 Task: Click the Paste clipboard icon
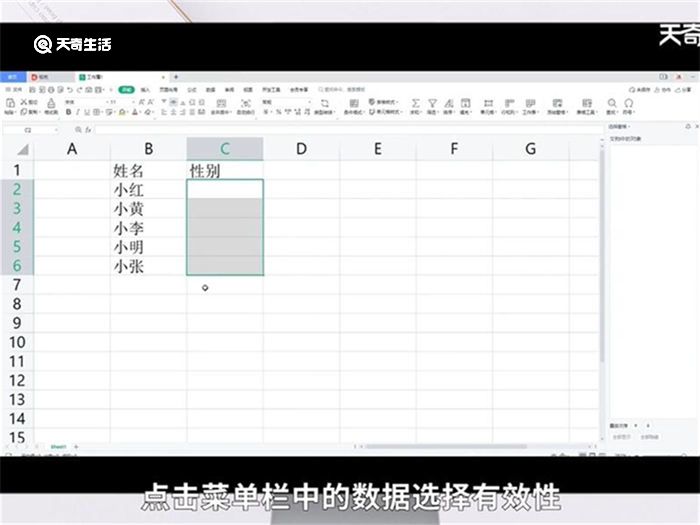click(x=9, y=103)
